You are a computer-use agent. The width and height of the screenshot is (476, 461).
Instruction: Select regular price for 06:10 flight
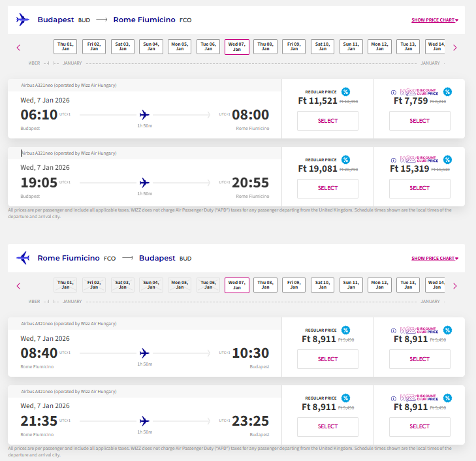point(328,121)
